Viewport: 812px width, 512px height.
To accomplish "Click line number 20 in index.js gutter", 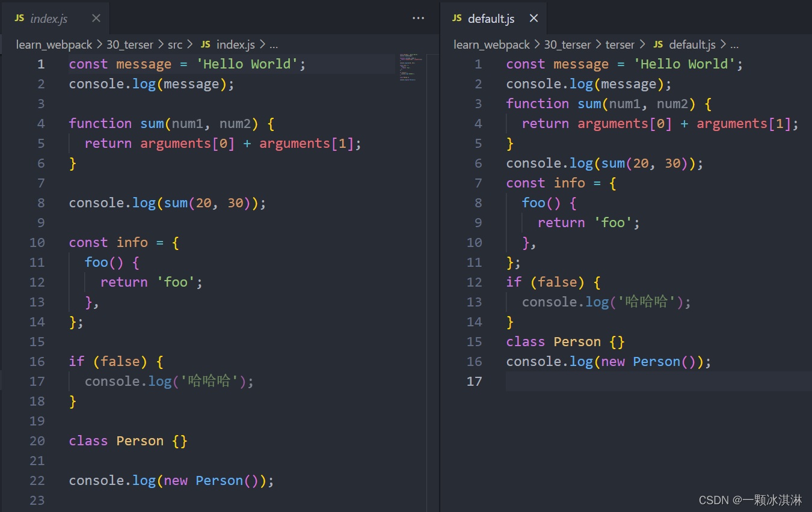I will pos(37,440).
